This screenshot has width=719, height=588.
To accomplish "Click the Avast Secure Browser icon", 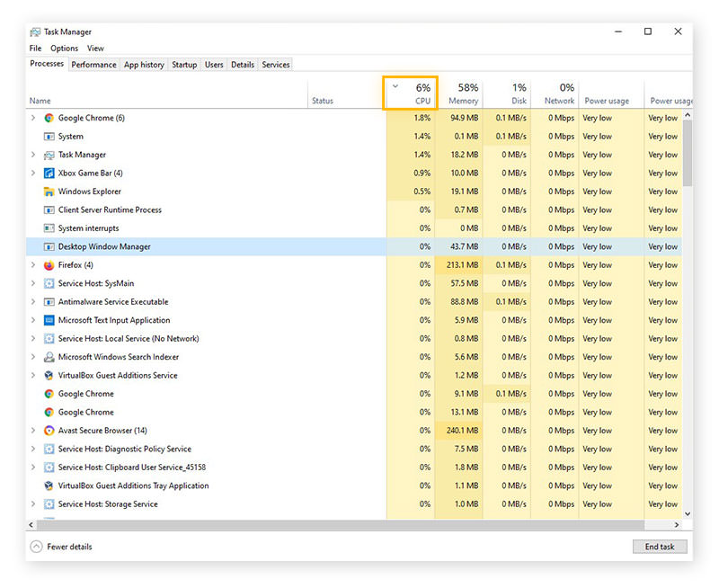I will point(49,431).
